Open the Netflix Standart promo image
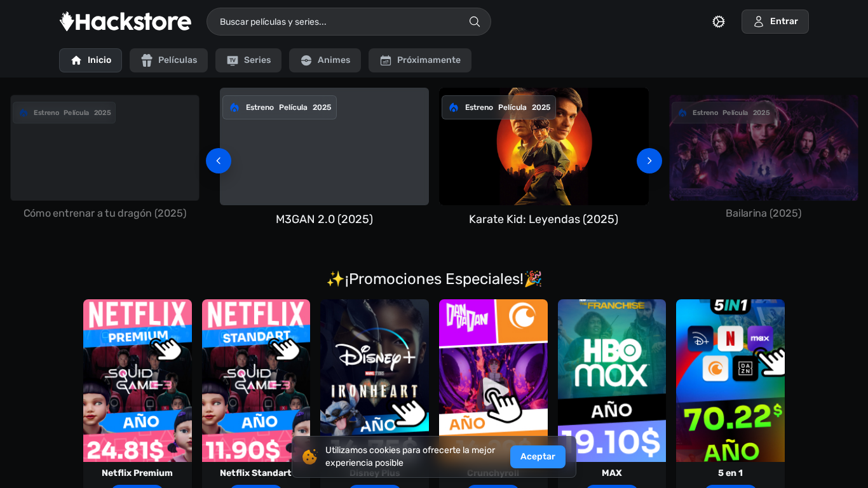This screenshot has height=488, width=868. point(256,381)
